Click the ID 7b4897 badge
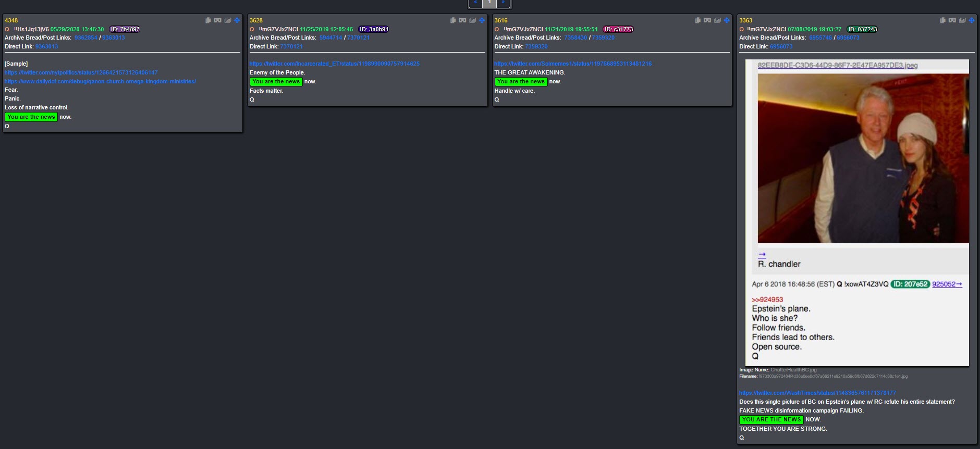The image size is (980, 449). (125, 29)
